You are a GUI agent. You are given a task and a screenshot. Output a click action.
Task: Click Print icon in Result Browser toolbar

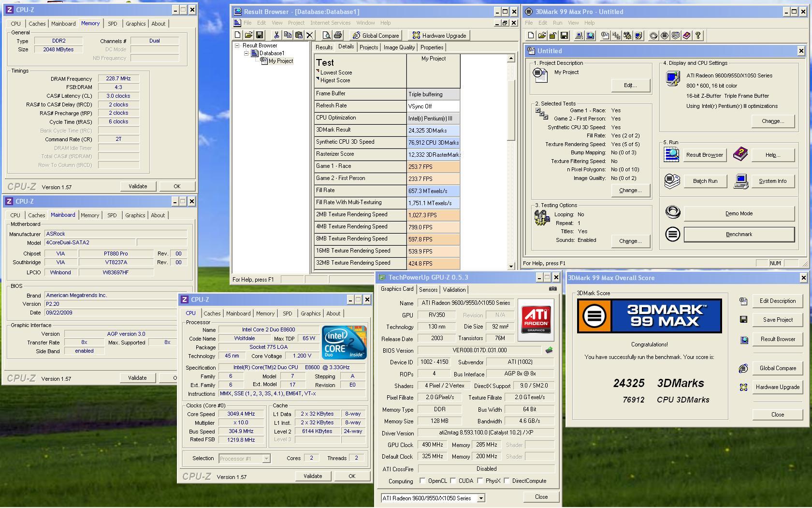click(x=338, y=35)
